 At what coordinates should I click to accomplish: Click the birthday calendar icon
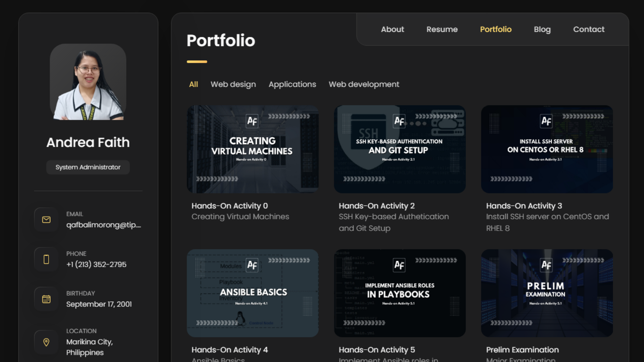click(46, 299)
